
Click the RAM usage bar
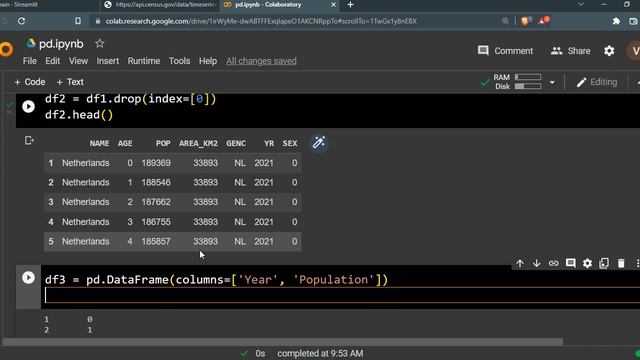528,77
